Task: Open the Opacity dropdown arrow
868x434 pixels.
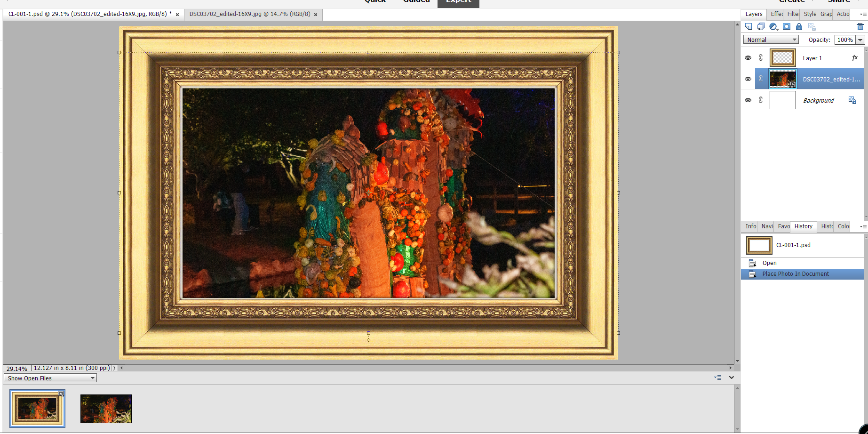Action: tap(860, 40)
